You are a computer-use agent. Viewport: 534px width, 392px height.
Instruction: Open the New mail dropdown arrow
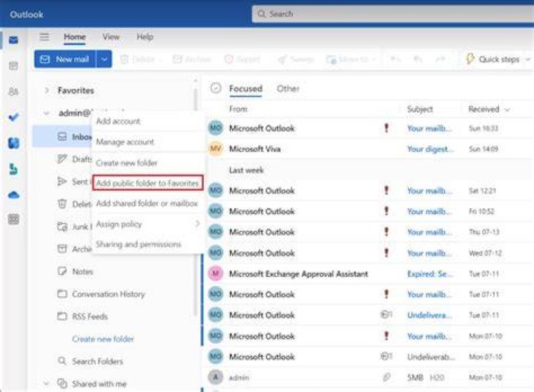(x=105, y=59)
